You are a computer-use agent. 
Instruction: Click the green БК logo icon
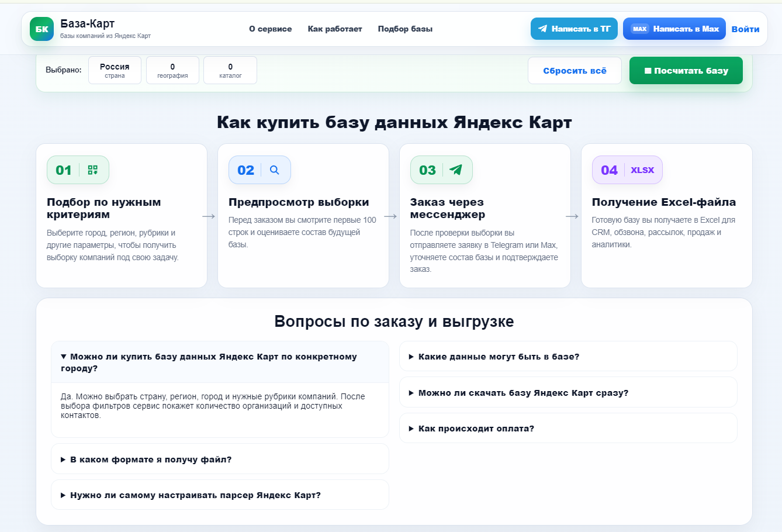[x=41, y=29]
